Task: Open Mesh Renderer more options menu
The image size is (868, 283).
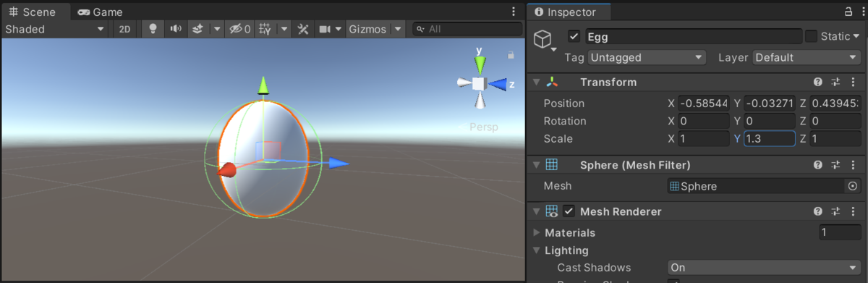Action: click(853, 211)
